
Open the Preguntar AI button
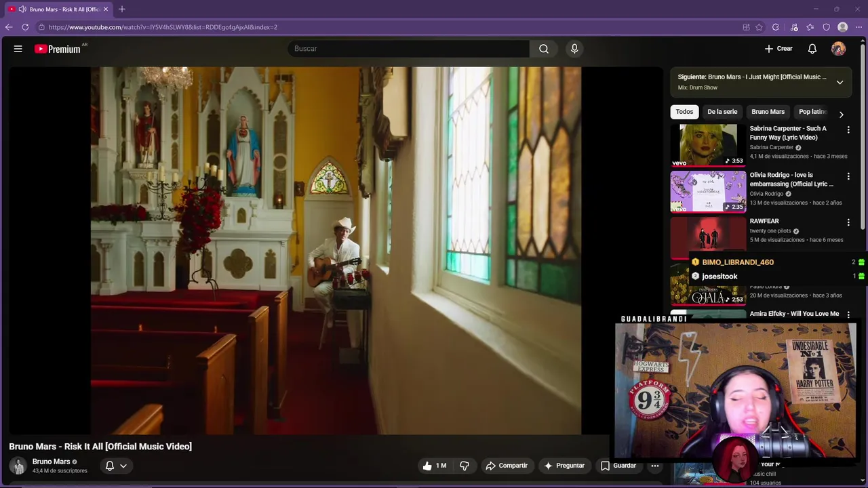(564, 466)
